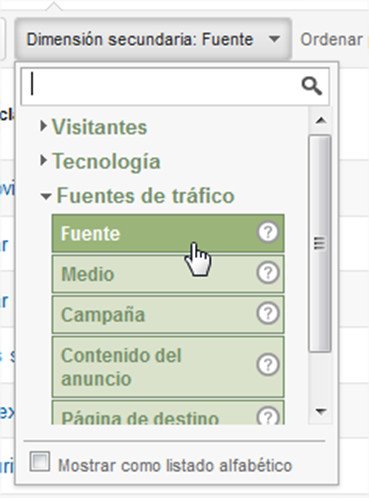Select Fuente dimension option
This screenshot has height=498, width=369.
pos(168,233)
